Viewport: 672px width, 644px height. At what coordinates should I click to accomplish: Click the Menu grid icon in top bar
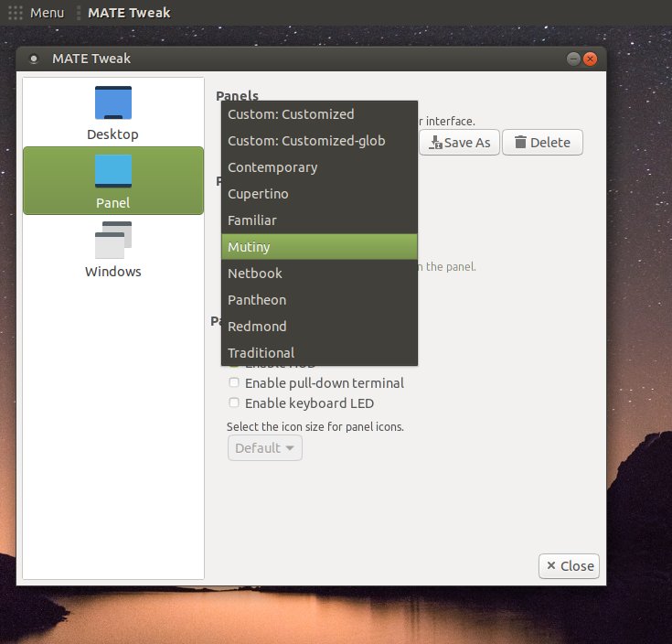pos(16,13)
